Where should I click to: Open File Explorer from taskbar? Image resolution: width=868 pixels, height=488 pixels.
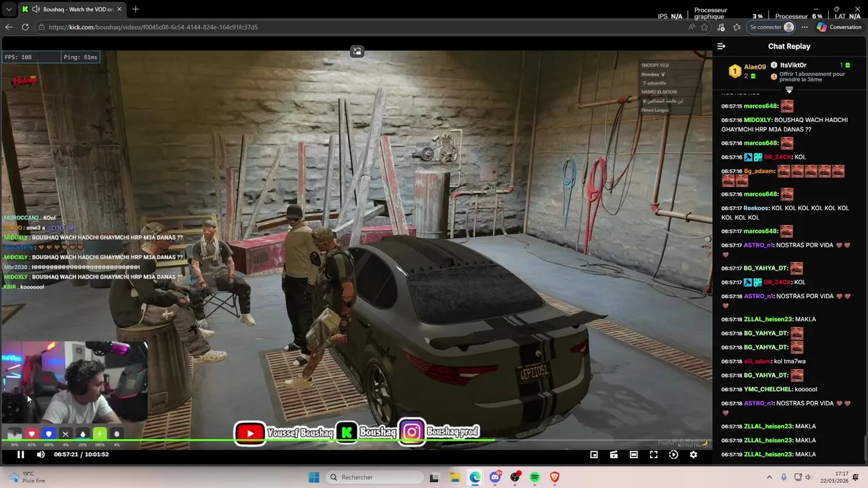(x=455, y=477)
